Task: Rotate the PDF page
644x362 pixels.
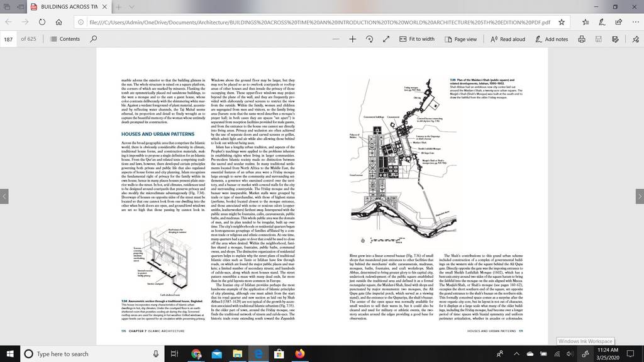Action: (x=369, y=39)
